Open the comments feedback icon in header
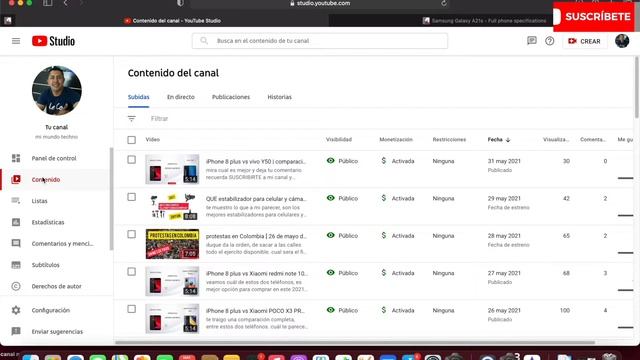This screenshot has height=360, width=640. pyautogui.click(x=531, y=41)
